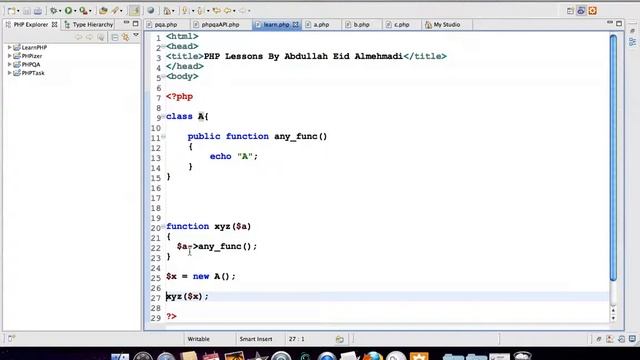
Task: Select the PHPizer project folder
Action: click(28, 56)
